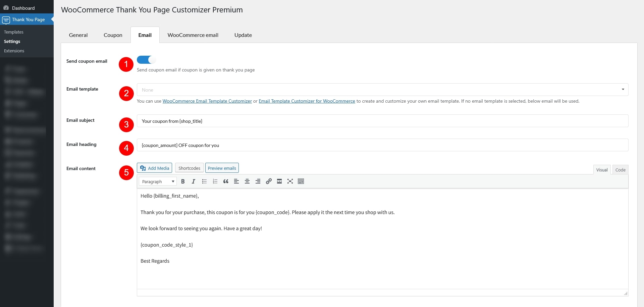
Task: Switch editor to Code view
Action: pos(620,170)
